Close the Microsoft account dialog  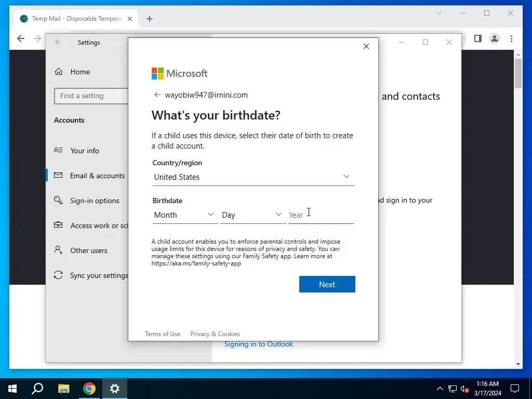(x=366, y=46)
